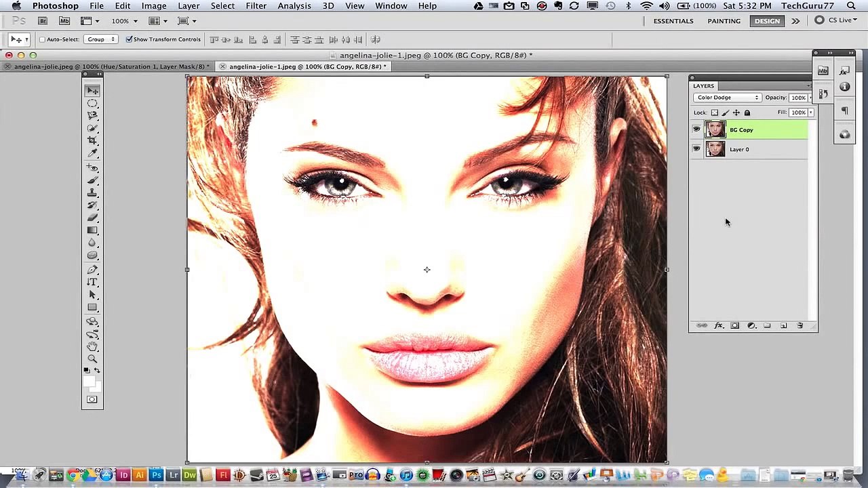This screenshot has height=488, width=868.
Task: Select the Zoom tool
Action: [92, 359]
